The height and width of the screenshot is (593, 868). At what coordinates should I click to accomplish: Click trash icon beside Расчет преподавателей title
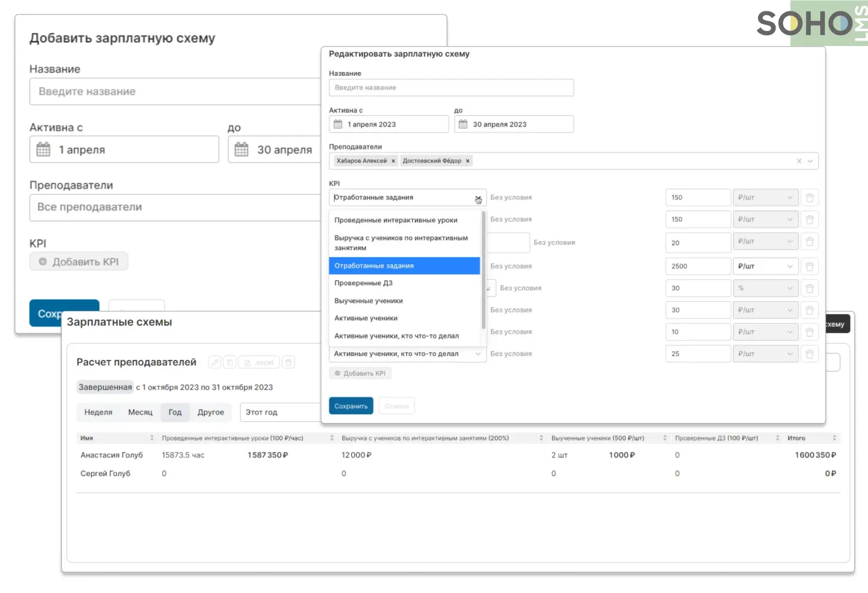click(x=288, y=362)
